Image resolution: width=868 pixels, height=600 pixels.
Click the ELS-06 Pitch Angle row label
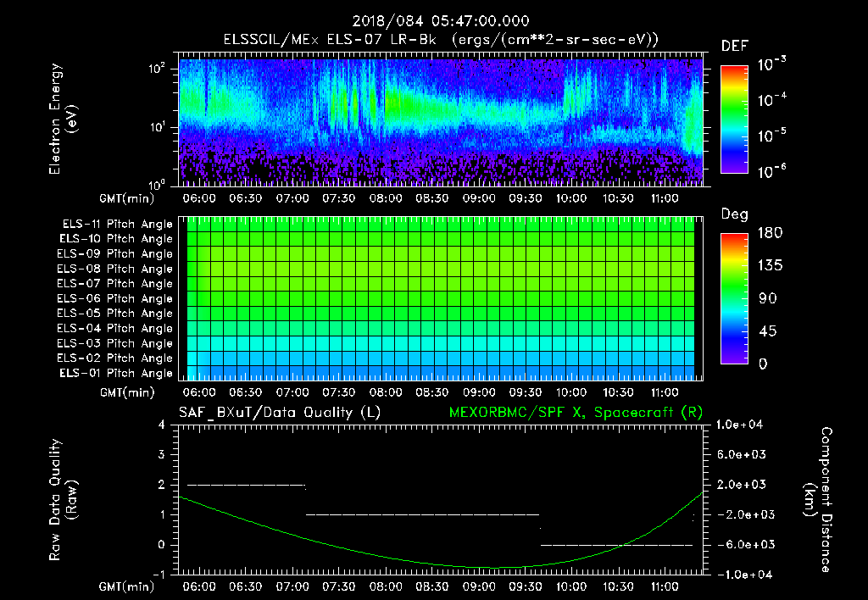(x=116, y=298)
